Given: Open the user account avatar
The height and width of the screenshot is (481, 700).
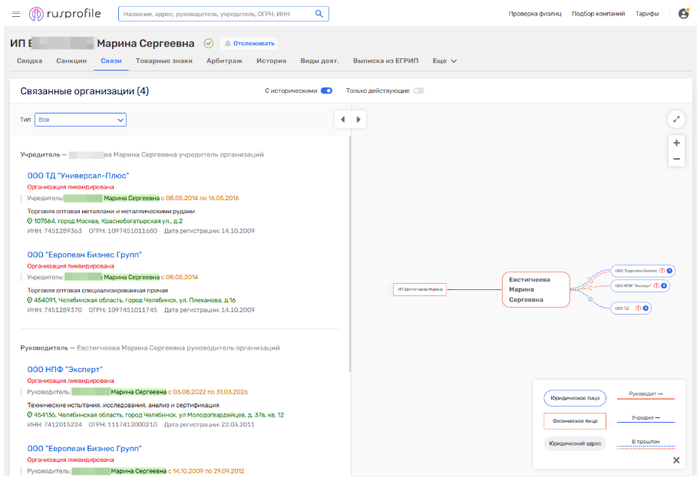Looking at the screenshot, I should click(x=683, y=14).
